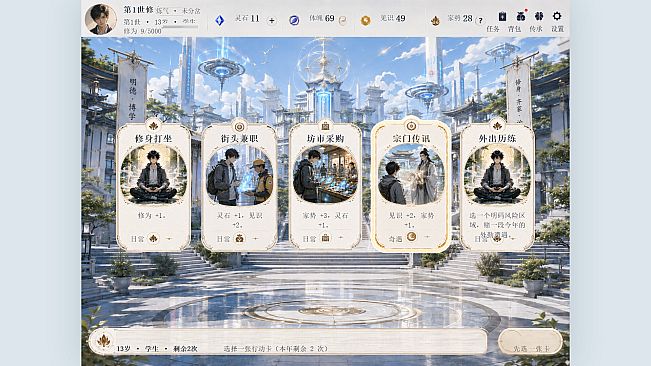
Task: Click the lotus emblem atop 修身打坐 card
Action: (154, 126)
